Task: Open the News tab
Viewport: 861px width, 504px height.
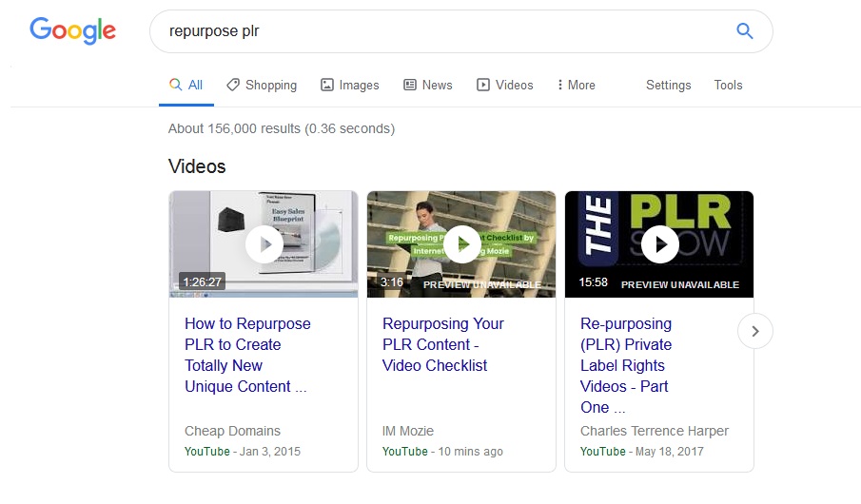Action: point(428,85)
